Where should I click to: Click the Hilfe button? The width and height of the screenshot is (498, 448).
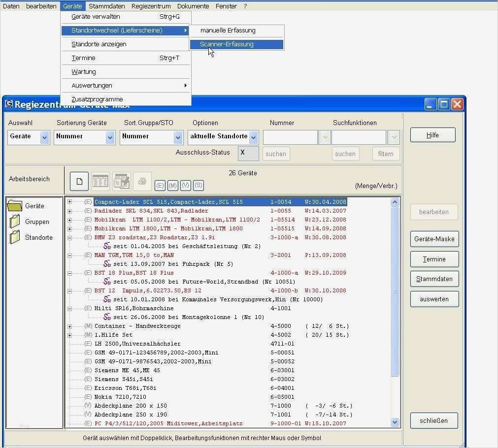(432, 135)
